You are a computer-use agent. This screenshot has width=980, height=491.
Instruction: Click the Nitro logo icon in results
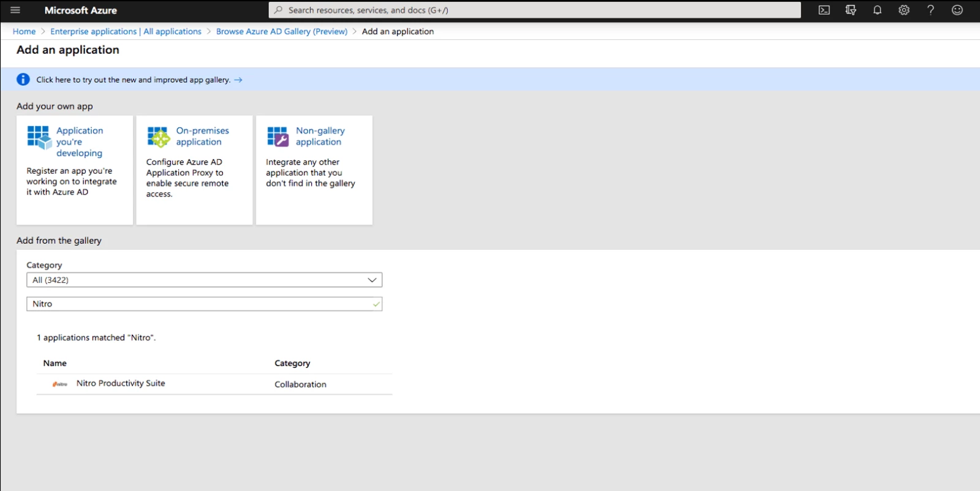pos(59,384)
